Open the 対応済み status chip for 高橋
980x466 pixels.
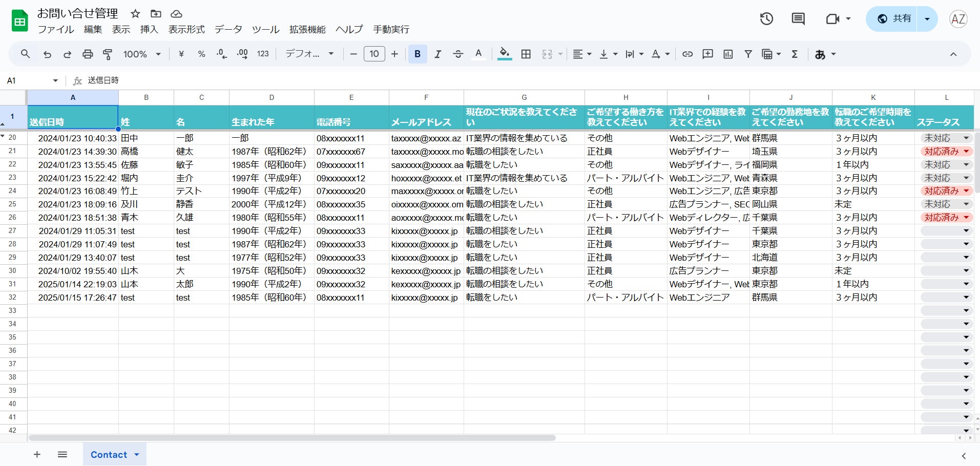point(947,151)
